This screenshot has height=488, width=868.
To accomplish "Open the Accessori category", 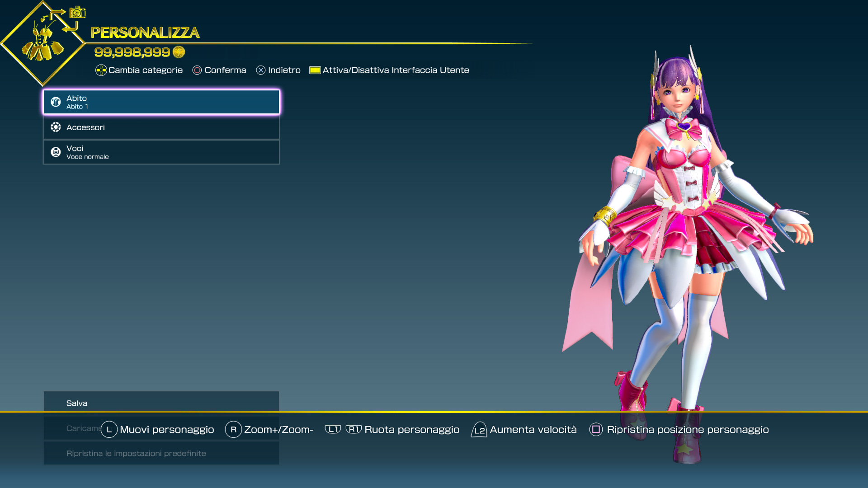I will pos(161,127).
